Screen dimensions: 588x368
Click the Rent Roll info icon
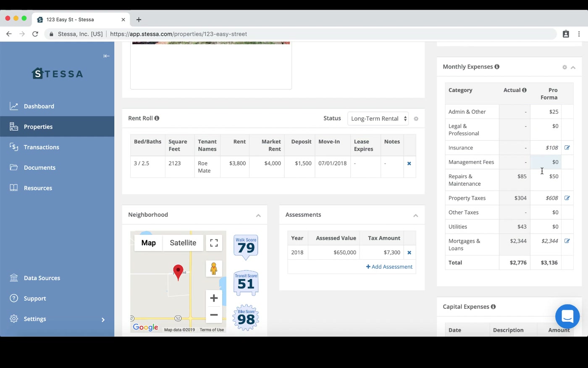[157, 118]
